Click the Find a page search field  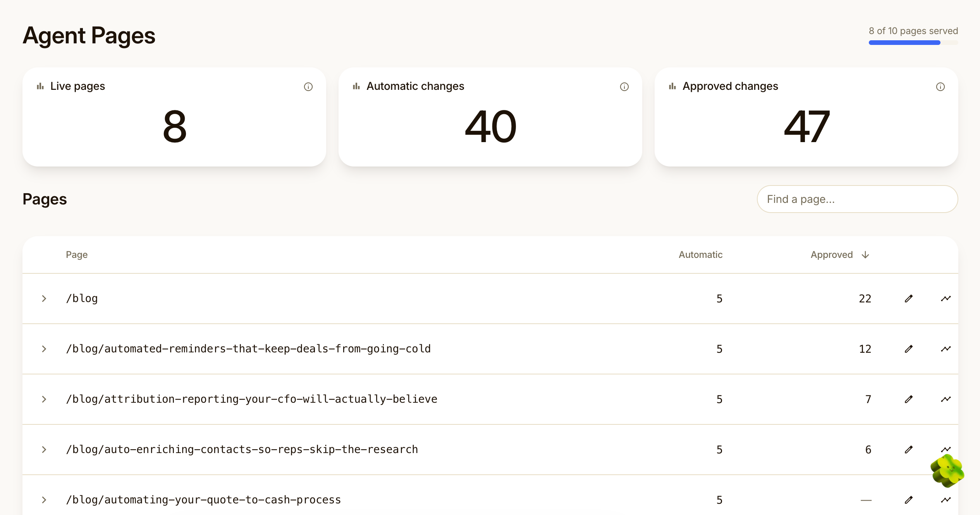pyautogui.click(x=857, y=199)
